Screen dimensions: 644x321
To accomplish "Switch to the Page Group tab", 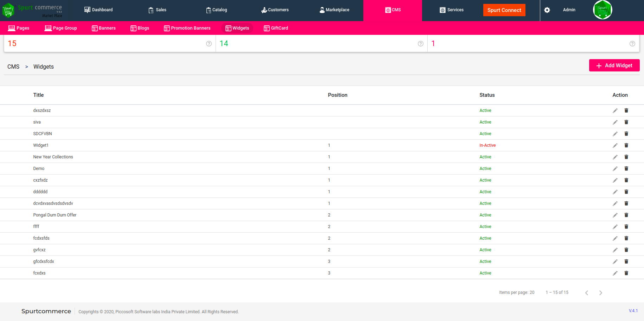I will (x=60, y=28).
